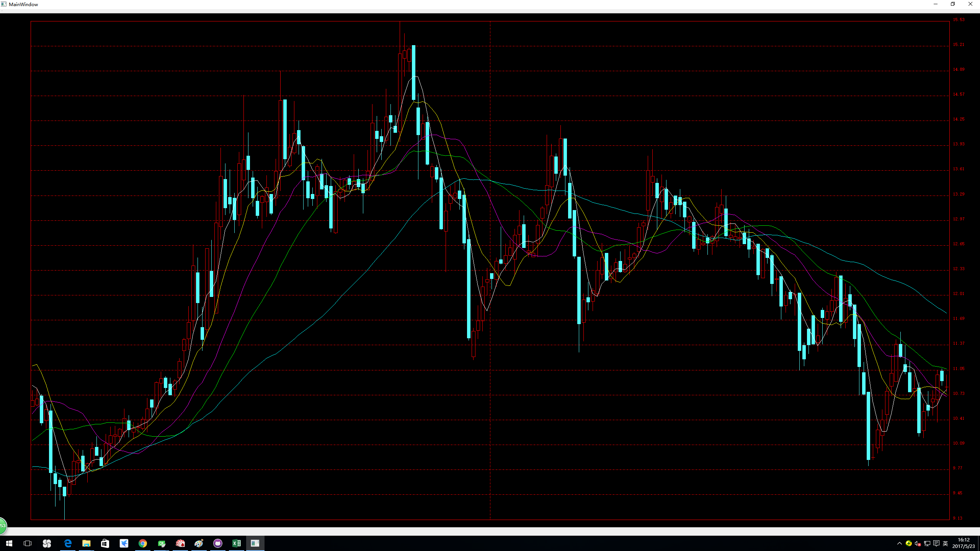980x551 pixels.
Task: Open File Explorer folder icon
Action: (87, 543)
